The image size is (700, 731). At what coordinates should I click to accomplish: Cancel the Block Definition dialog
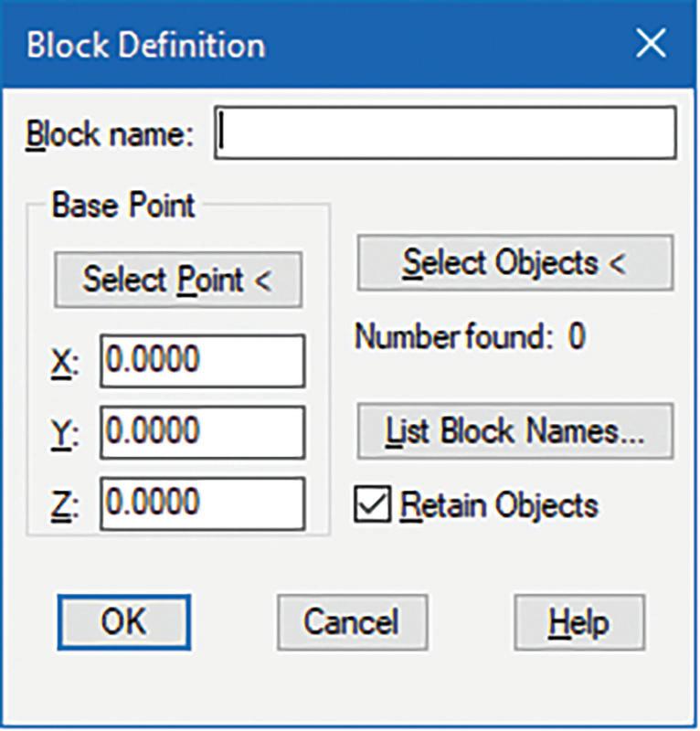click(x=352, y=623)
